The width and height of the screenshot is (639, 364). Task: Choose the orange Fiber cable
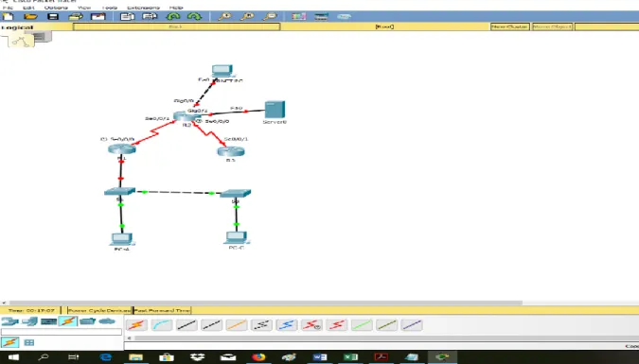click(237, 325)
